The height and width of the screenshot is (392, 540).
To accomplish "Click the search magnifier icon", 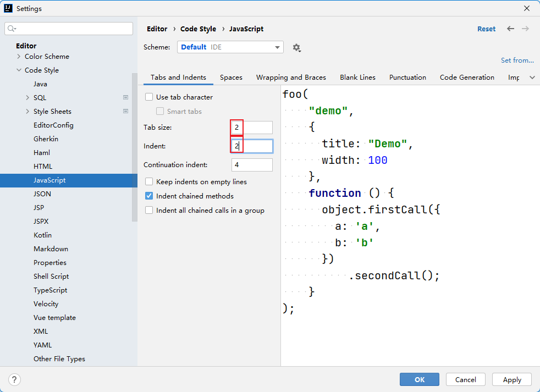I will coord(12,29).
